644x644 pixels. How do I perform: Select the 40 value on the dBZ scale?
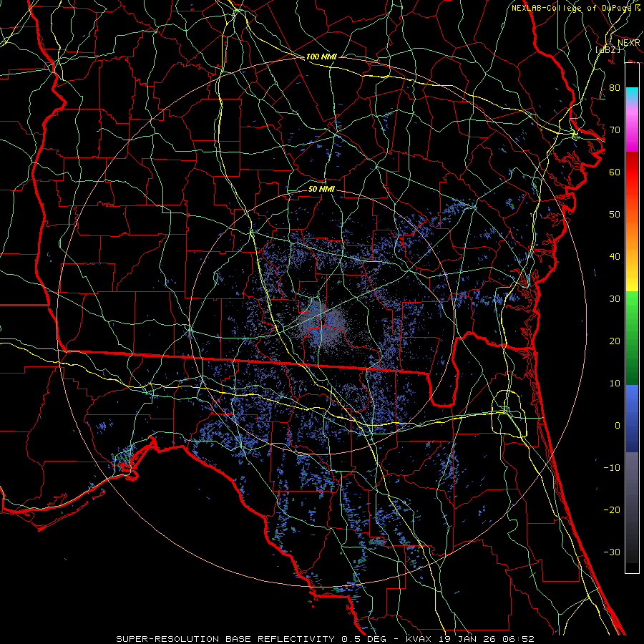pyautogui.click(x=615, y=257)
